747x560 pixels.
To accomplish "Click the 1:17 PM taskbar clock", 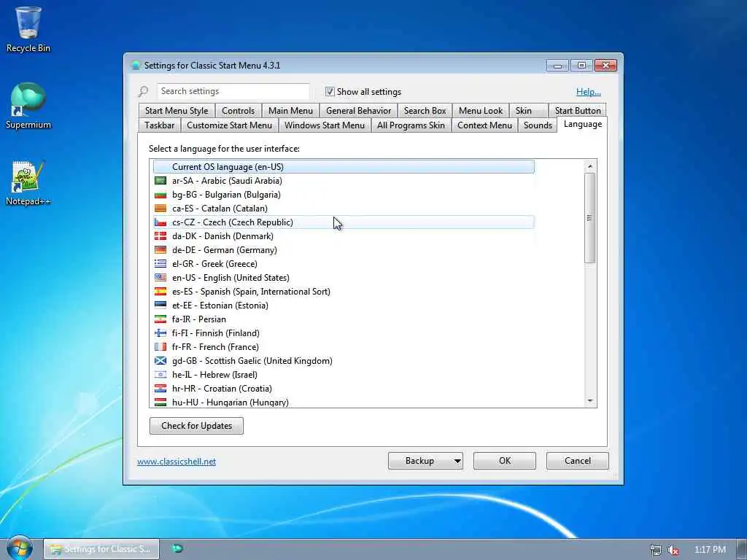I will (x=710, y=550).
